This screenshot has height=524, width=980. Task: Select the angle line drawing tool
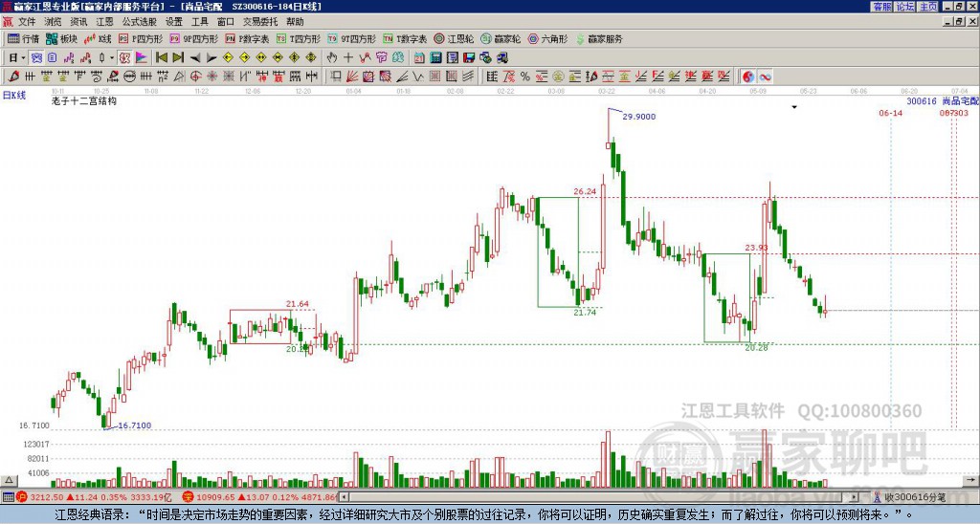(402, 76)
